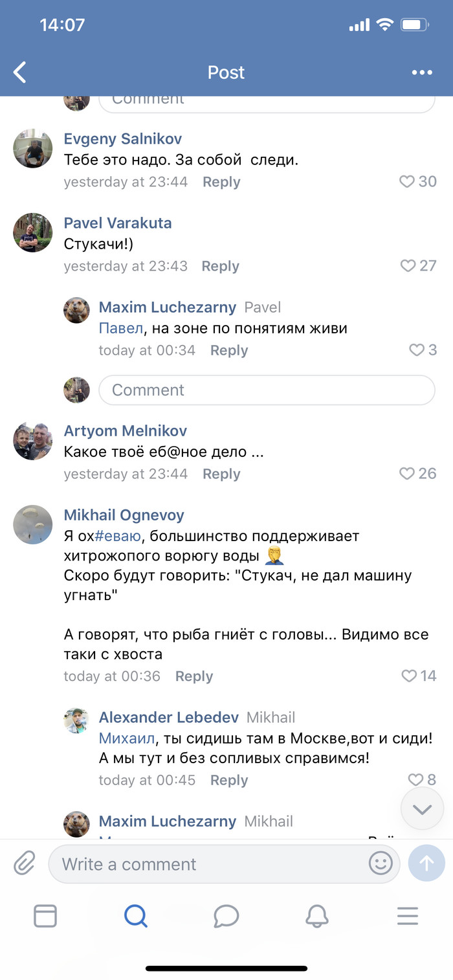Open the messages tab icon
This screenshot has height=980, width=453.
point(226,916)
